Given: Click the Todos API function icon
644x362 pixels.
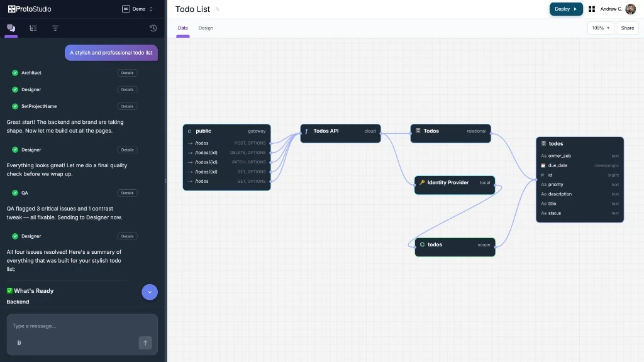Looking at the screenshot, I should [306, 131].
